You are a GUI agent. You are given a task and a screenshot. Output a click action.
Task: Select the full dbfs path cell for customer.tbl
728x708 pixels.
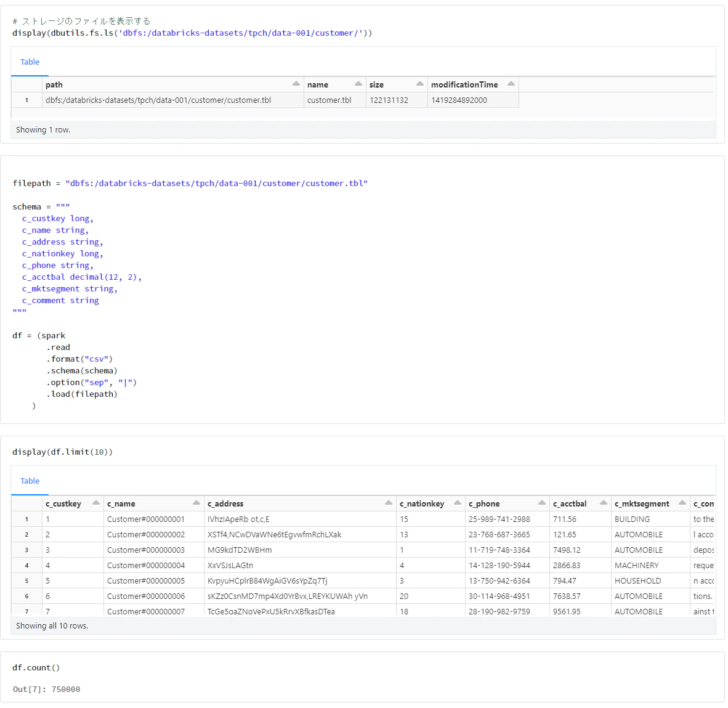tap(172, 100)
